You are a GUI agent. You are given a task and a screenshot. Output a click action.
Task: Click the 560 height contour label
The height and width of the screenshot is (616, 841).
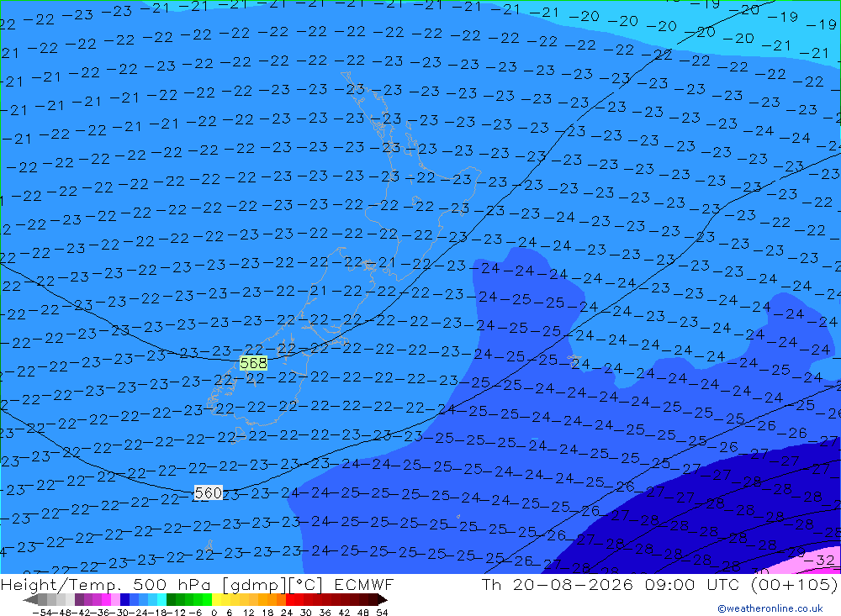click(208, 492)
